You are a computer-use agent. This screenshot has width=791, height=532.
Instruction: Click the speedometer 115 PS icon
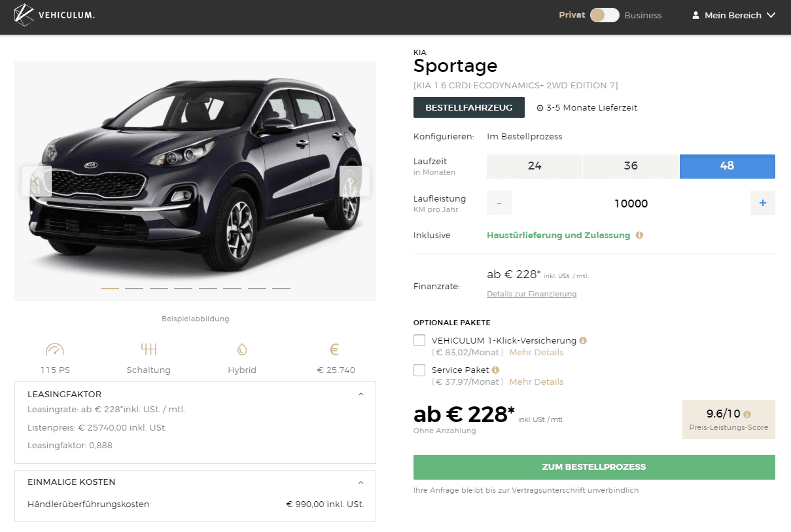coord(55,349)
